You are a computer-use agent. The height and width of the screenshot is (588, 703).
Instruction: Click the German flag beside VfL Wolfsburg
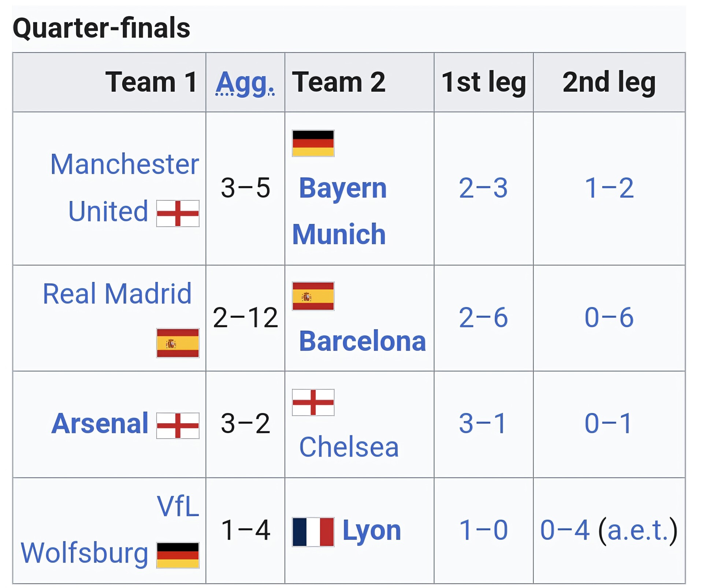coord(178,555)
